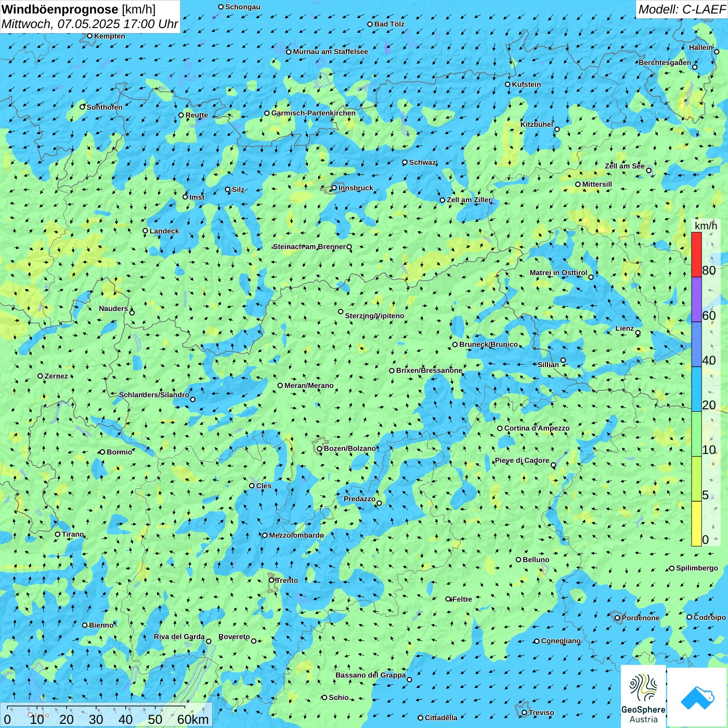Viewport: 728px width, 728px height.
Task: Click the date Mittwoch, 07.05.2025 17:00 Uhr
Action: pyautogui.click(x=90, y=24)
